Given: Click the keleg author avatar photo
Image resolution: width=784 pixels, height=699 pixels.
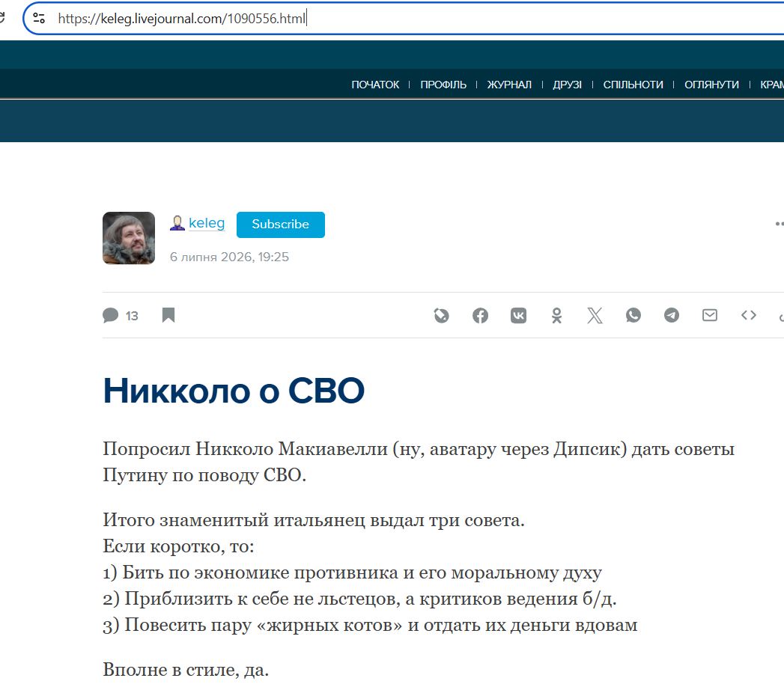Looking at the screenshot, I should (x=129, y=238).
